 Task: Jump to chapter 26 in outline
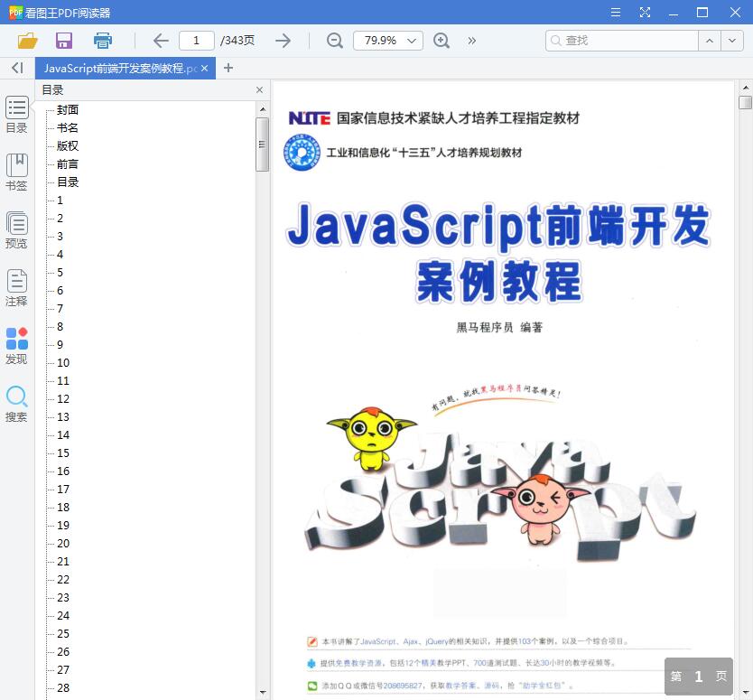[63, 652]
